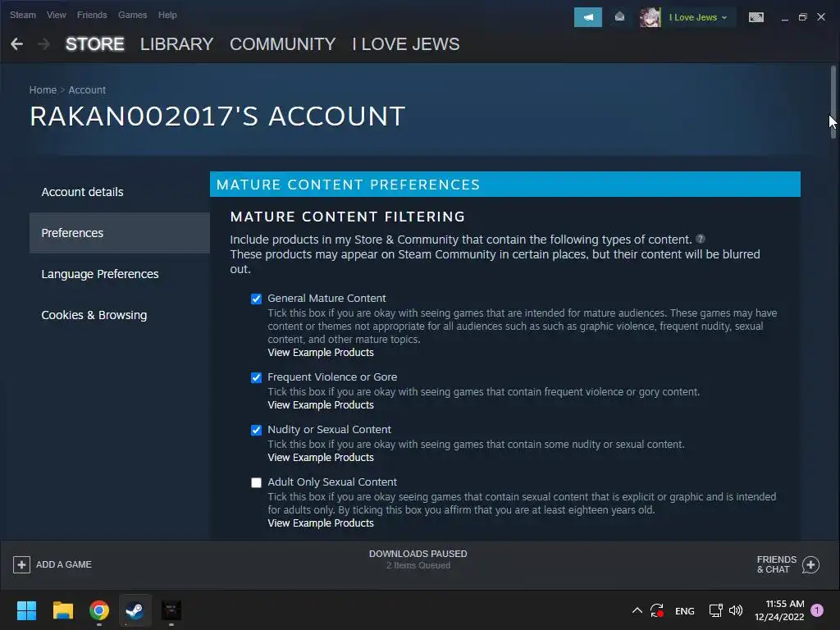This screenshot has height=630, width=840.
Task: Open the inbox envelope icon
Action: [x=619, y=17]
